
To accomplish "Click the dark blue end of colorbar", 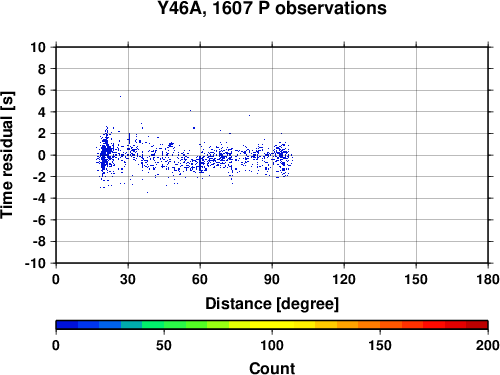I will pos(67,325).
